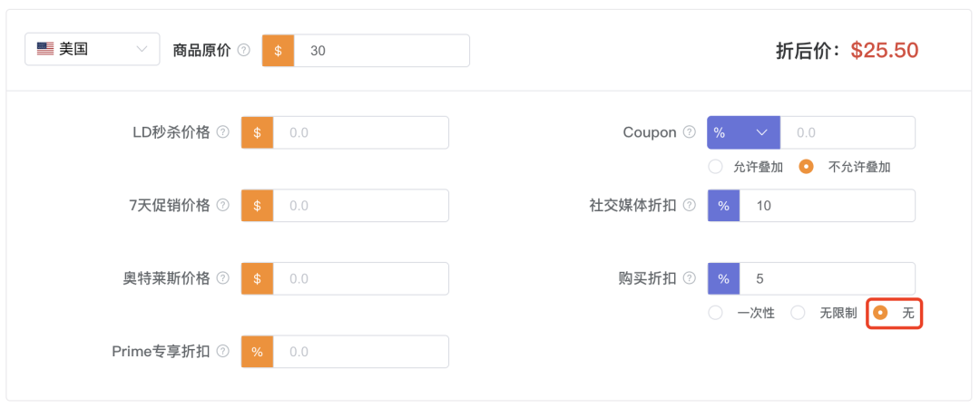Select the 不允许叠加 radio option
The image size is (980, 408).
pos(806,167)
